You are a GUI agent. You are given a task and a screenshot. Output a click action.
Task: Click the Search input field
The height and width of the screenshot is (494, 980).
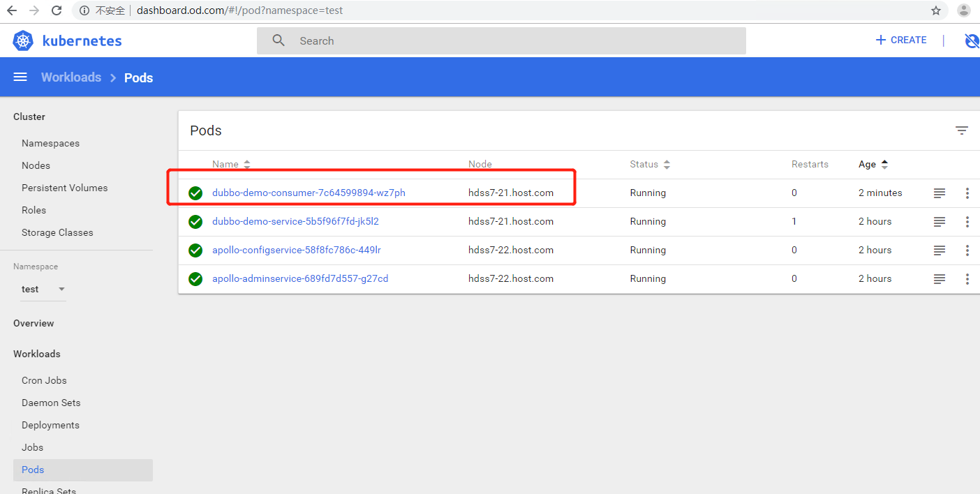517,41
